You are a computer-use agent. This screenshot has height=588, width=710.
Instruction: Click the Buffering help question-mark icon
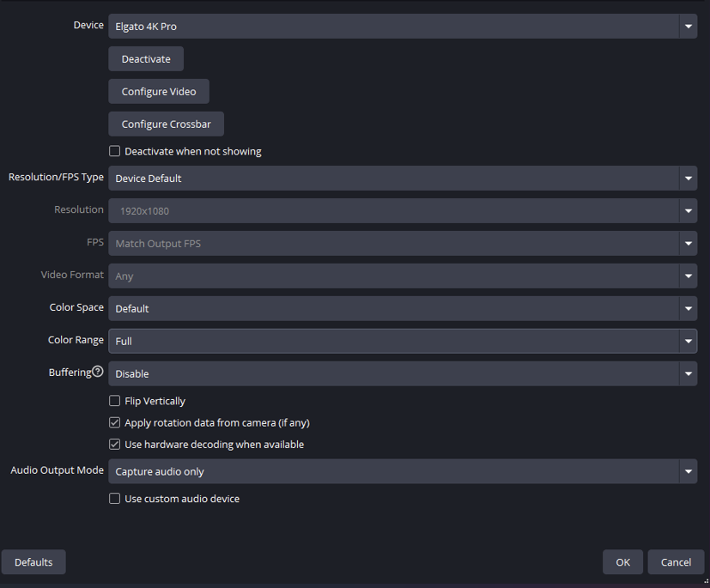pos(97,372)
